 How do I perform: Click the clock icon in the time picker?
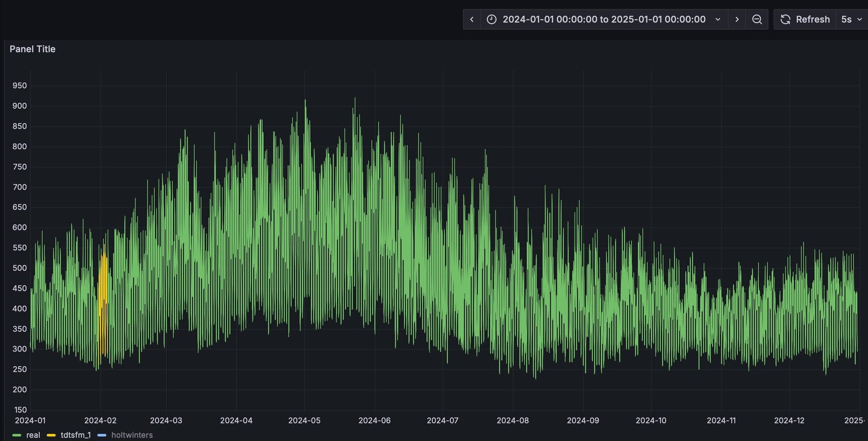point(491,19)
